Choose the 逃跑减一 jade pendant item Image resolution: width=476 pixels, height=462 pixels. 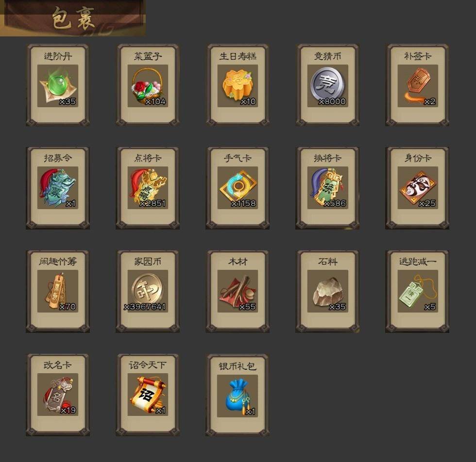(418, 291)
